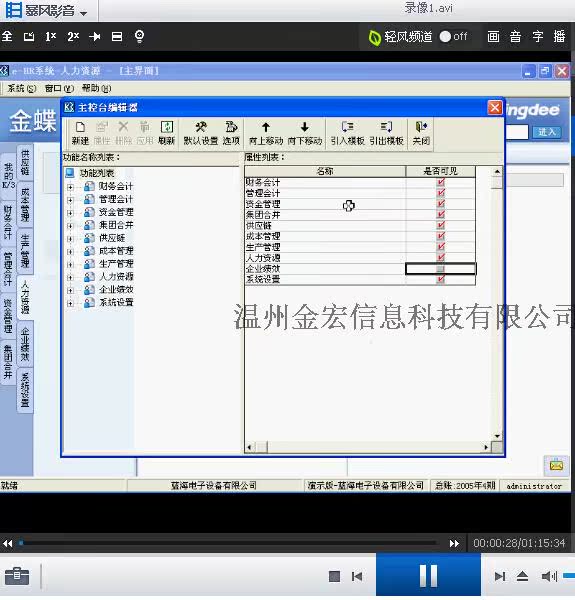Image resolution: width=575 pixels, height=600 pixels.
Task: Open the 画 picture settings
Action: (x=493, y=36)
